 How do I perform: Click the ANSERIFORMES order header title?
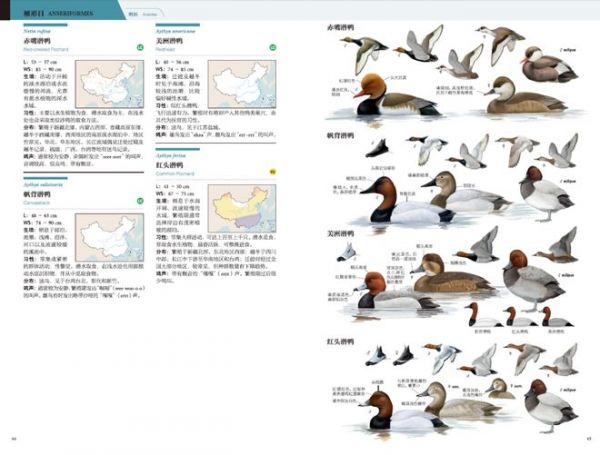pos(58,13)
